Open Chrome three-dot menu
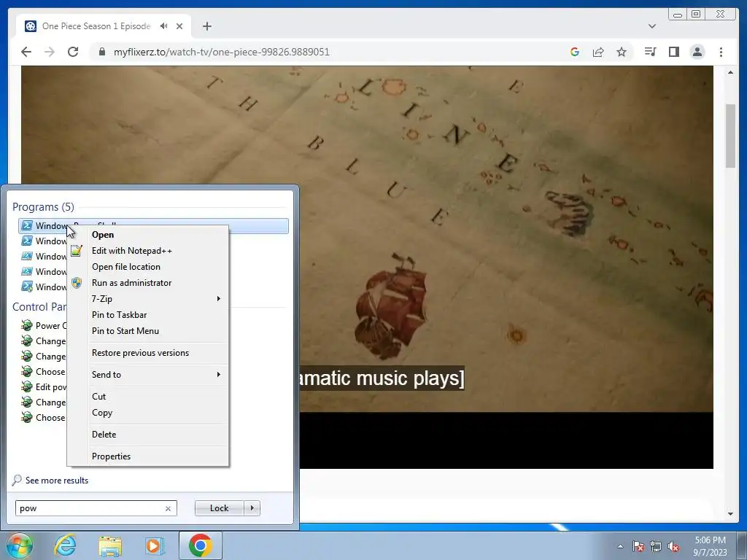The height and width of the screenshot is (560, 747). [721, 52]
